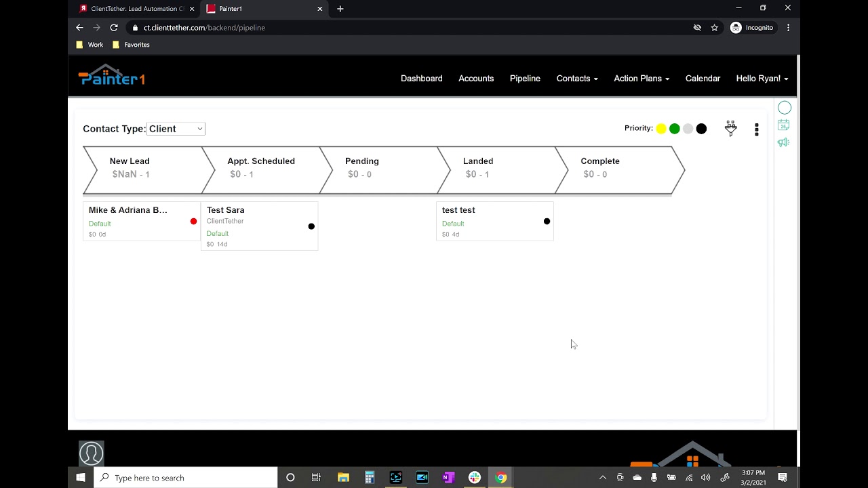Bookmark this page with the star icon
This screenshot has height=488, width=868.
pyautogui.click(x=714, y=28)
